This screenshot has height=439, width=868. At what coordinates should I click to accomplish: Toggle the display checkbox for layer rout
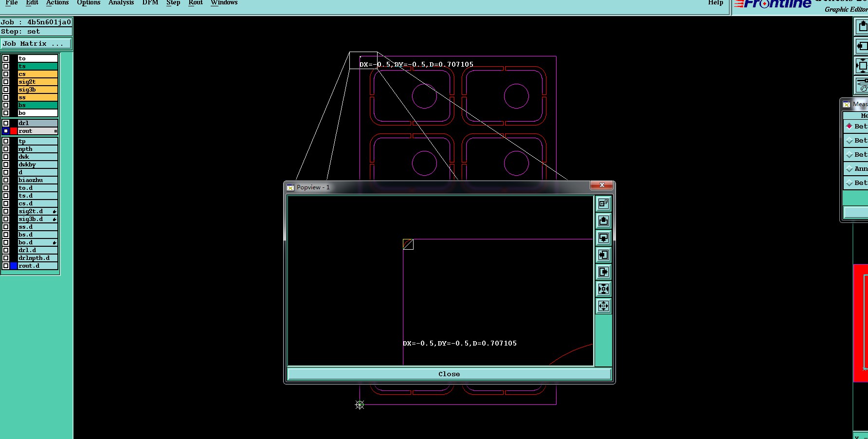(6, 131)
